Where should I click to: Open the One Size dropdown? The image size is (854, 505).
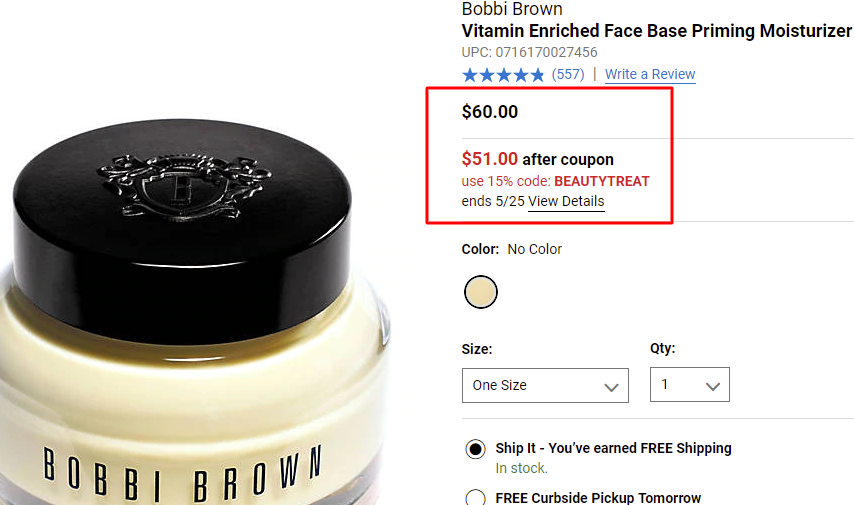point(545,386)
